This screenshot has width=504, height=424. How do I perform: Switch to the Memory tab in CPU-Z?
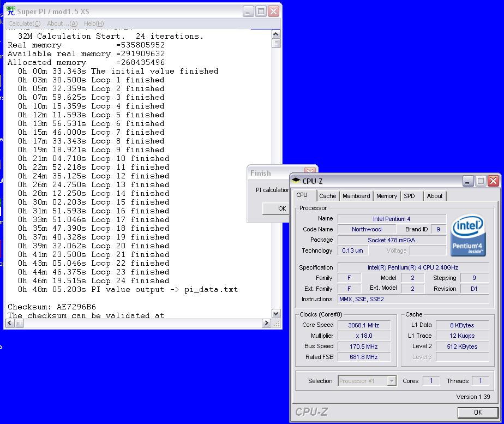coord(387,196)
